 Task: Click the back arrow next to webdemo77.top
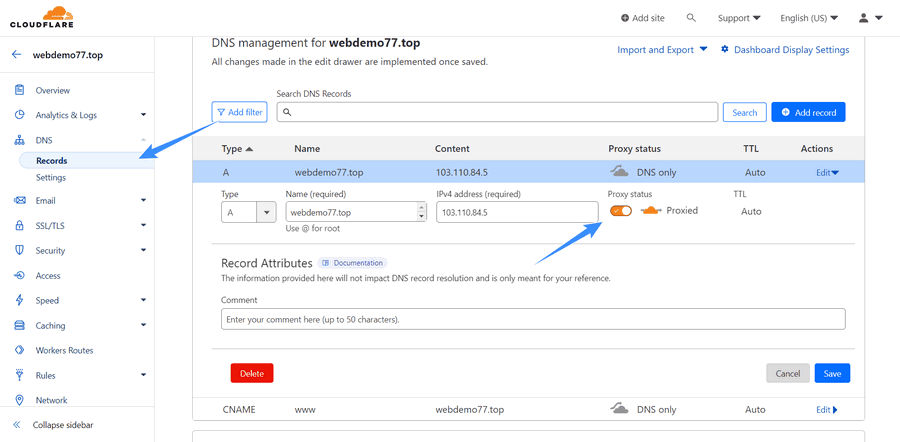tap(16, 55)
